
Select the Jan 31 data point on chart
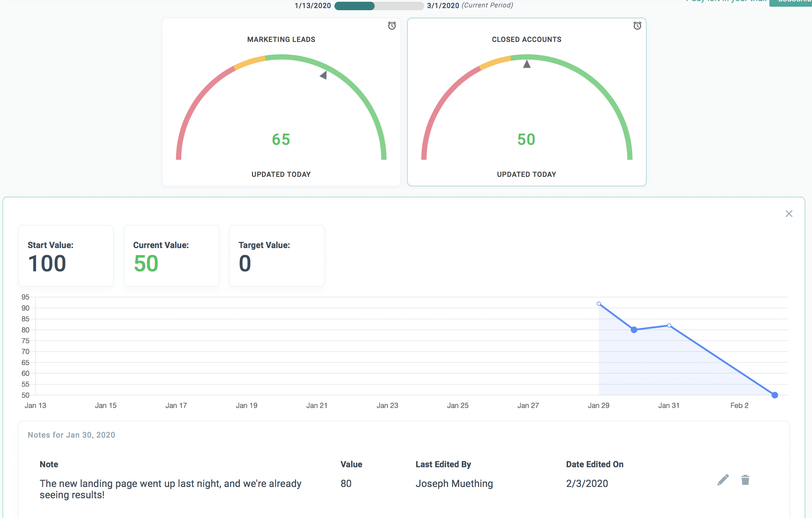[669, 326]
